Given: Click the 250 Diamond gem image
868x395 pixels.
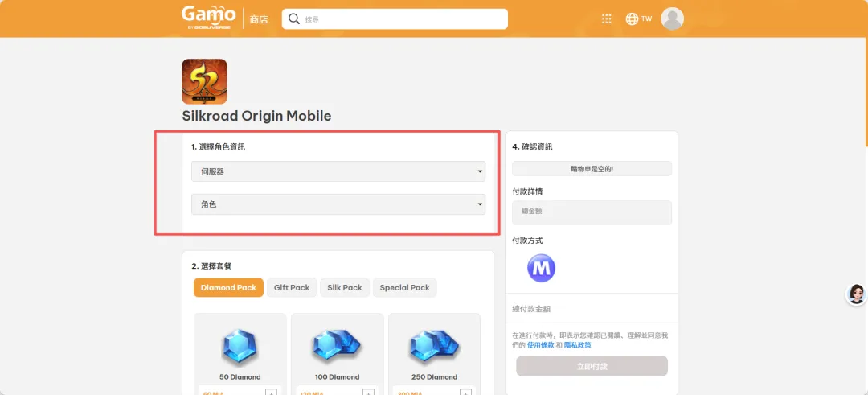Looking at the screenshot, I should click(434, 346).
